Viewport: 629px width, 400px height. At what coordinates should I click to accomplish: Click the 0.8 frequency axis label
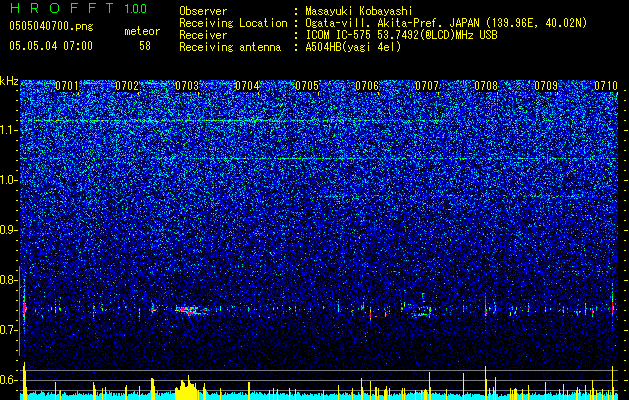[8, 280]
